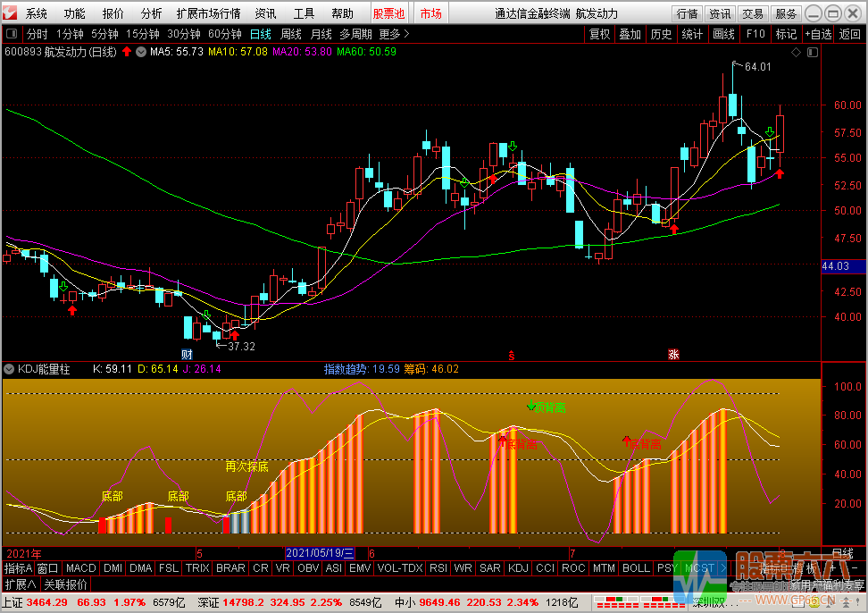Click the red S marker on the chart

click(x=512, y=356)
